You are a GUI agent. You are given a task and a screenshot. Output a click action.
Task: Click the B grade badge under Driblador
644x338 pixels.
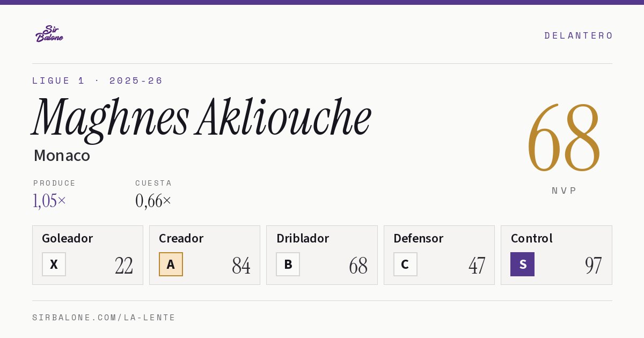click(288, 264)
